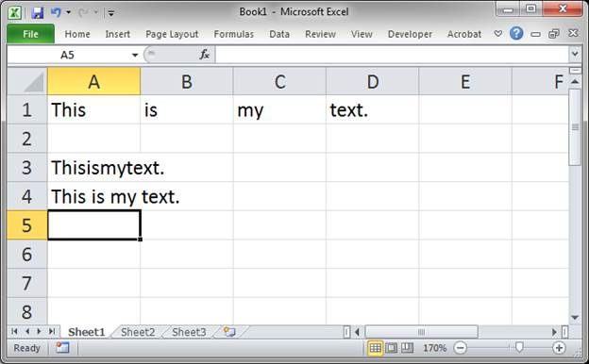
Task: Open the Acrobat tab
Action: tap(464, 34)
